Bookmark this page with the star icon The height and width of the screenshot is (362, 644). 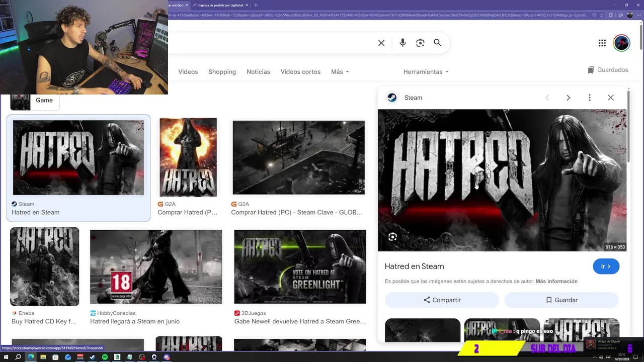pos(602,15)
